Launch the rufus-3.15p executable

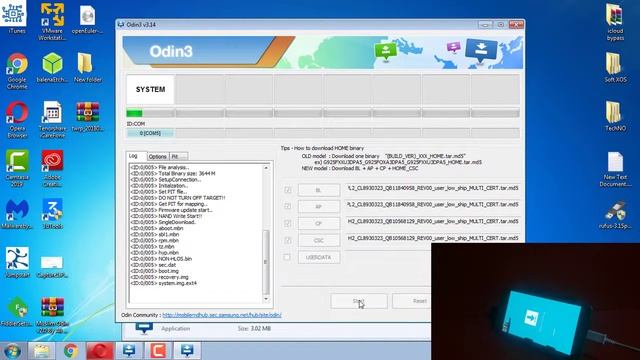point(615,214)
